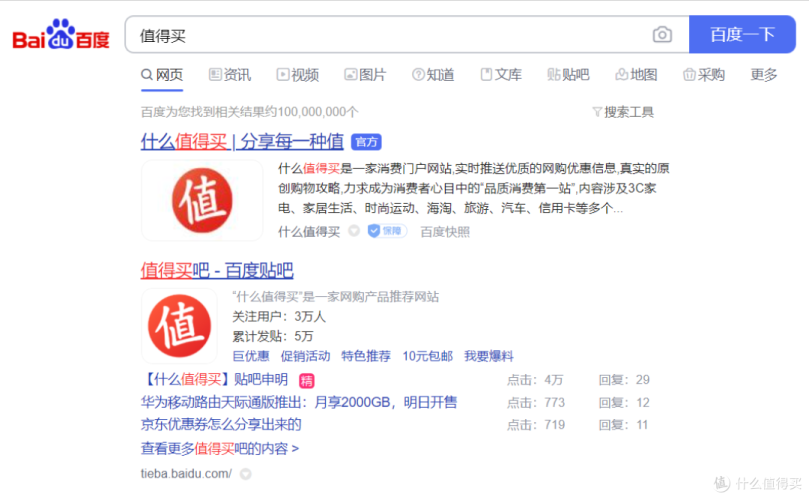The width and height of the screenshot is (809, 500).
Task: Open post 京东优惠券怎么分享出来的
Action: click(221, 424)
